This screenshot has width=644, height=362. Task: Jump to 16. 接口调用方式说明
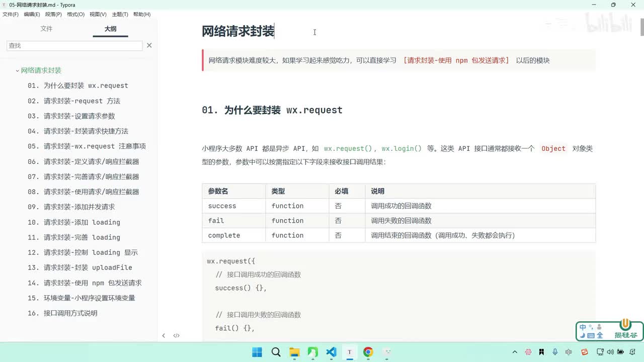click(62, 313)
